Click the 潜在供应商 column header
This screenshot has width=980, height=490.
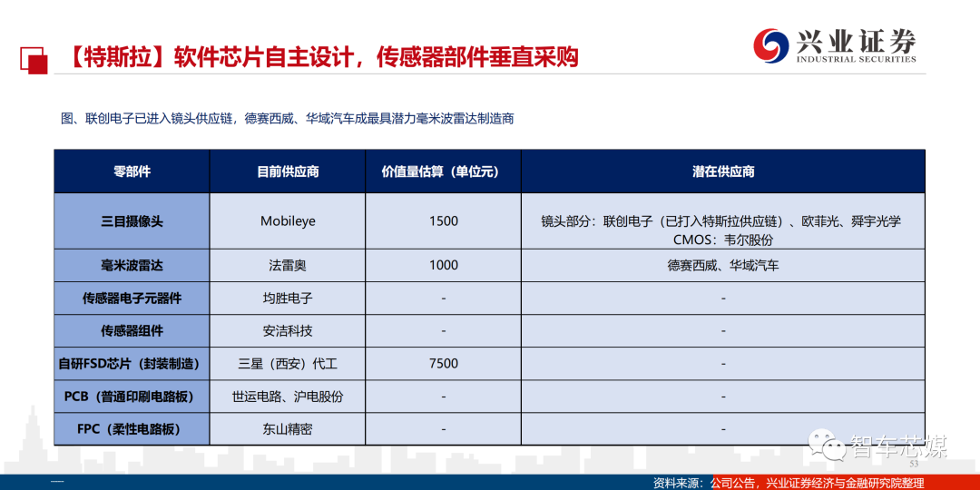point(723,171)
